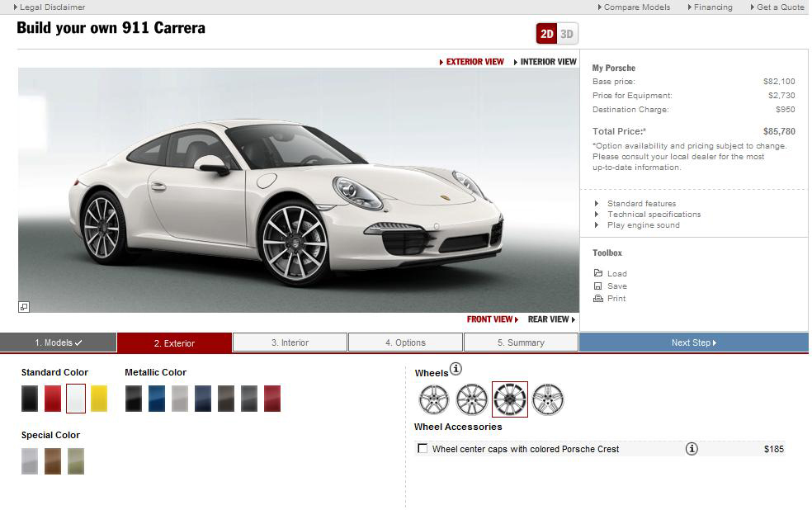Pick the white standard color swatch
Image resolution: width=812 pixels, height=510 pixels.
(76, 399)
